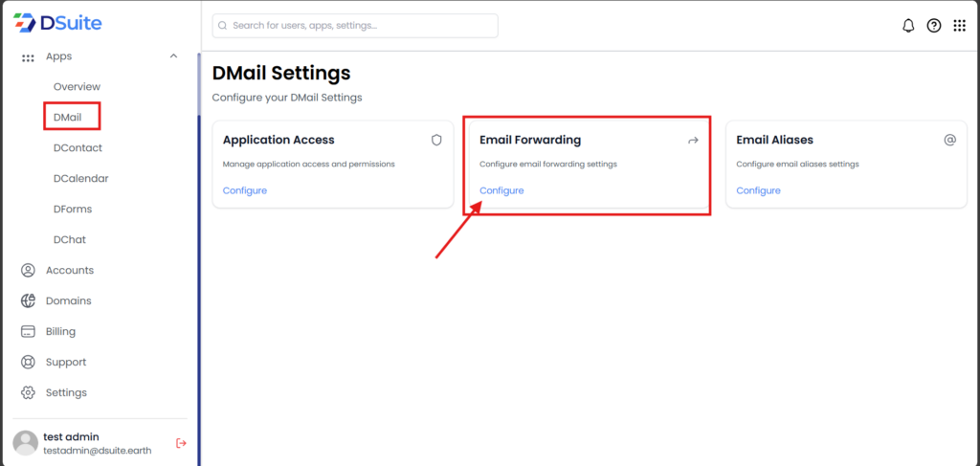Open the Billing section
Image resolution: width=980 pixels, height=466 pixels.
60,331
